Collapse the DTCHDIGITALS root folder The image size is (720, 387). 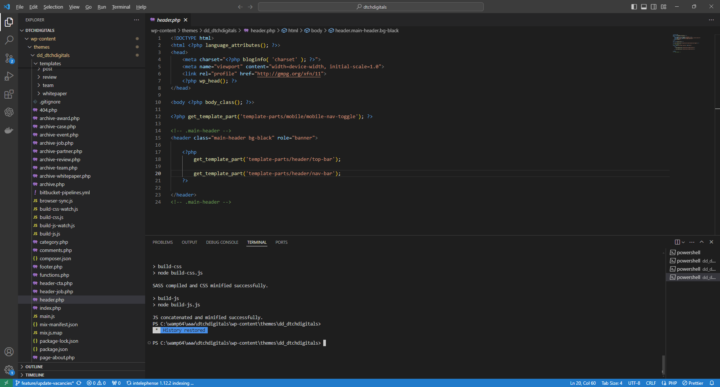pos(22,30)
